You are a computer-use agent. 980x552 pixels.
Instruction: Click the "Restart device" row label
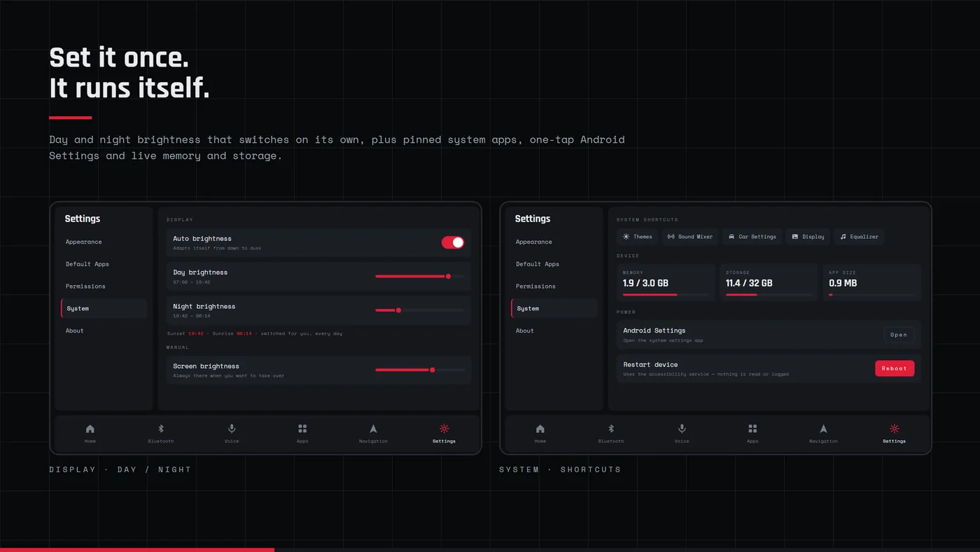click(x=650, y=364)
